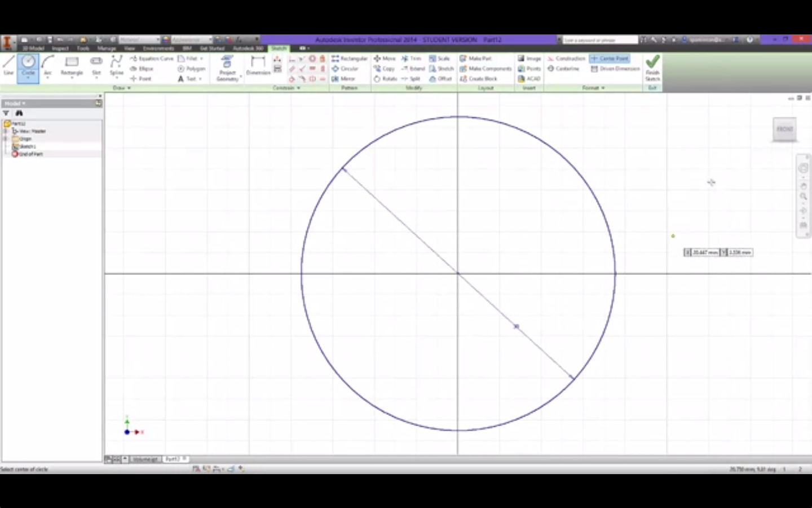Select the Line sketch tool

[8, 66]
